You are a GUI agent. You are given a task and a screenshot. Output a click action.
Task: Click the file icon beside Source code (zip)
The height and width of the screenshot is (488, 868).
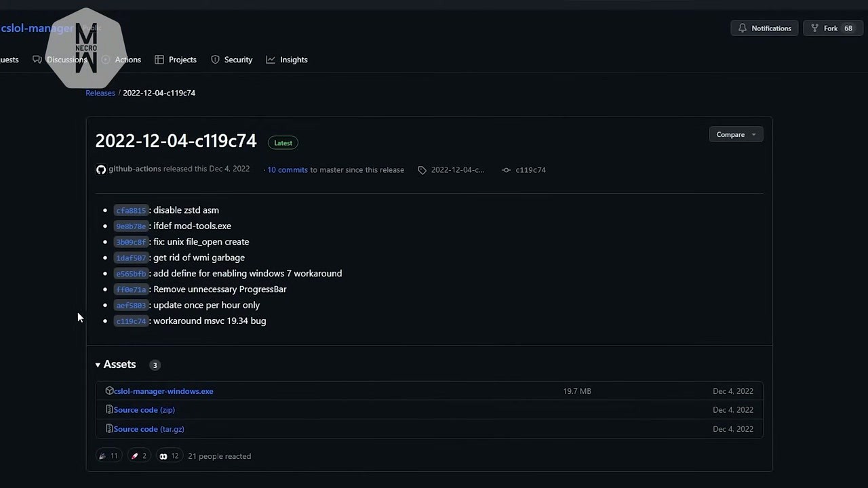(109, 410)
